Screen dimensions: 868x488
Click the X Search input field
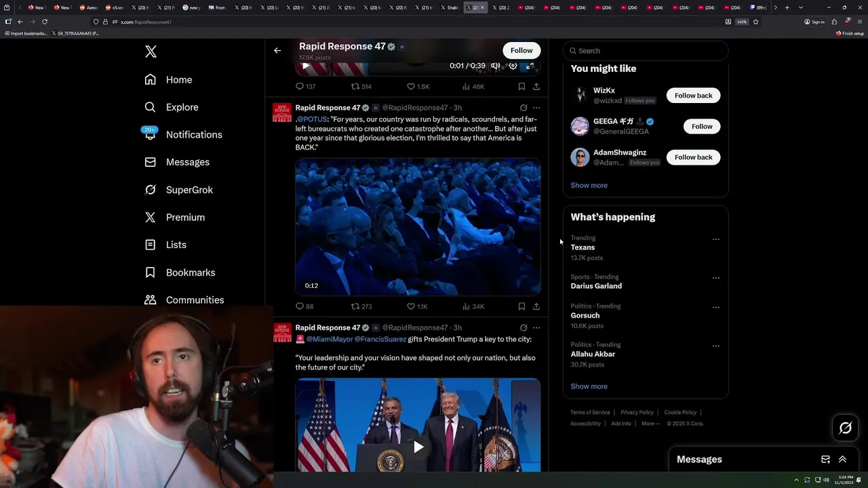646,51
